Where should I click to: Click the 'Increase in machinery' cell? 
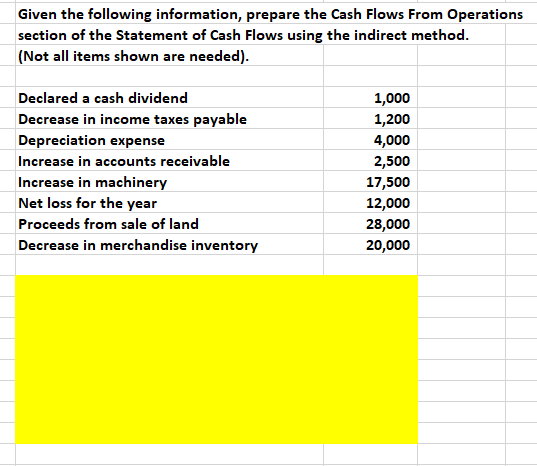tap(169, 182)
